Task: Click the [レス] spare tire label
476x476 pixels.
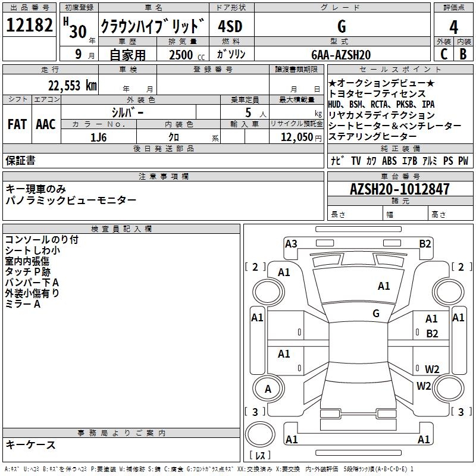Action: pyautogui.click(x=260, y=455)
